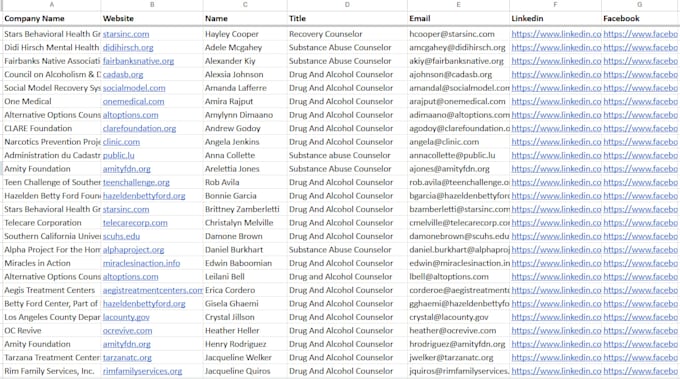680x379 pixels.
Task: Open the alphaproject.org website link
Action: pos(134,249)
